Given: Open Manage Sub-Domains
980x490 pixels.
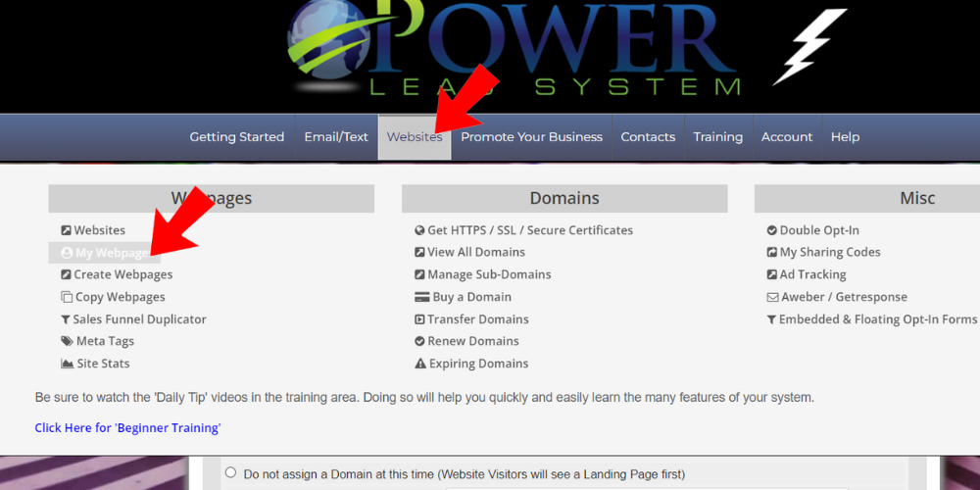Looking at the screenshot, I should [x=489, y=275].
